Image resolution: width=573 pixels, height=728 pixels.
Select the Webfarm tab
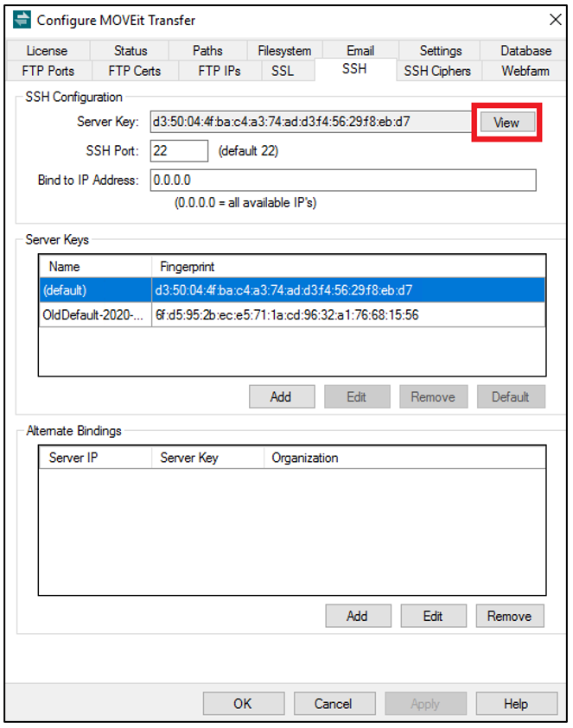(525, 71)
